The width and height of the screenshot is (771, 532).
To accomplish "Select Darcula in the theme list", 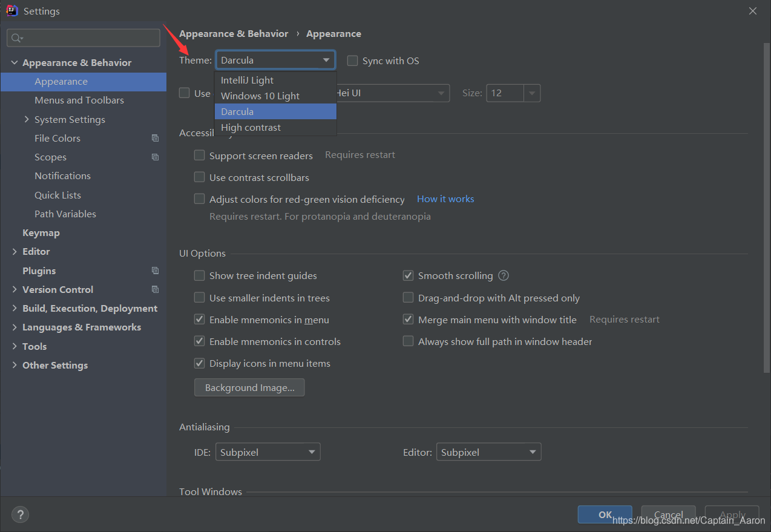I will [275, 111].
